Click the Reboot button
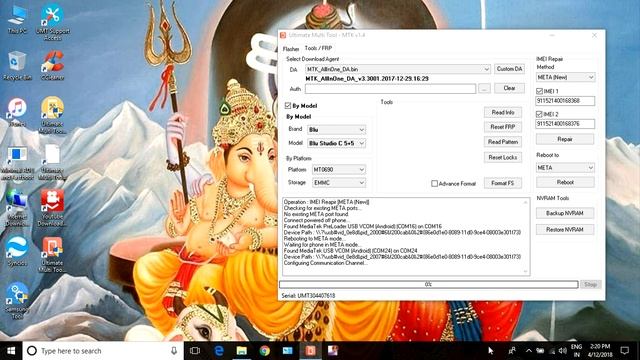The width and height of the screenshot is (640, 360). [565, 182]
